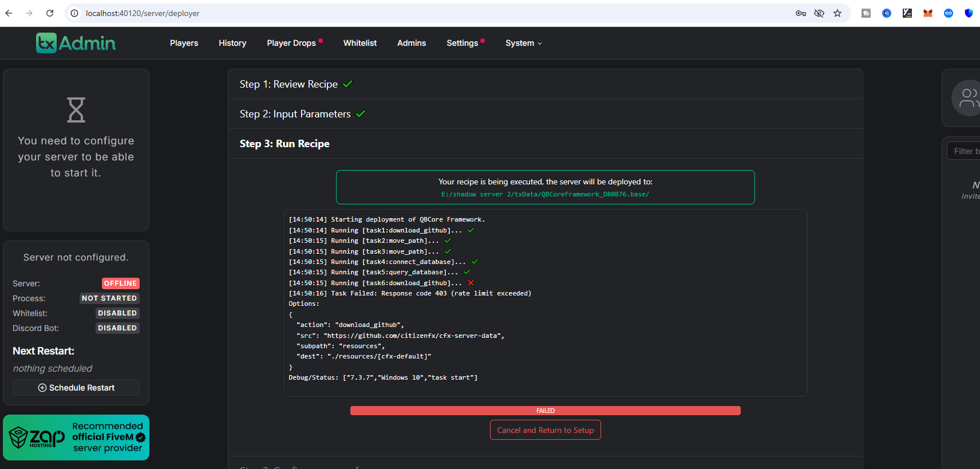Click the txAdmin logo

point(76,43)
